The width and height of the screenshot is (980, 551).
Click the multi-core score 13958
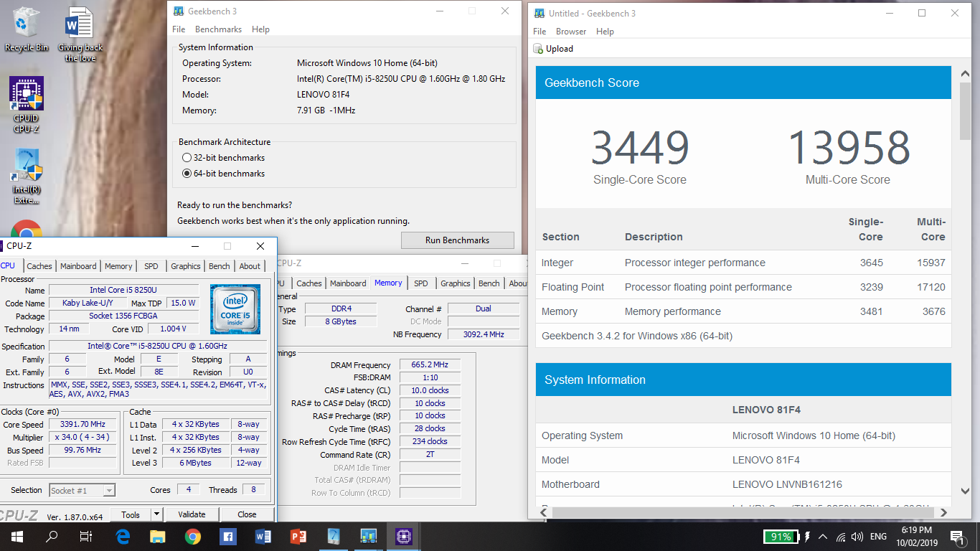coord(849,147)
